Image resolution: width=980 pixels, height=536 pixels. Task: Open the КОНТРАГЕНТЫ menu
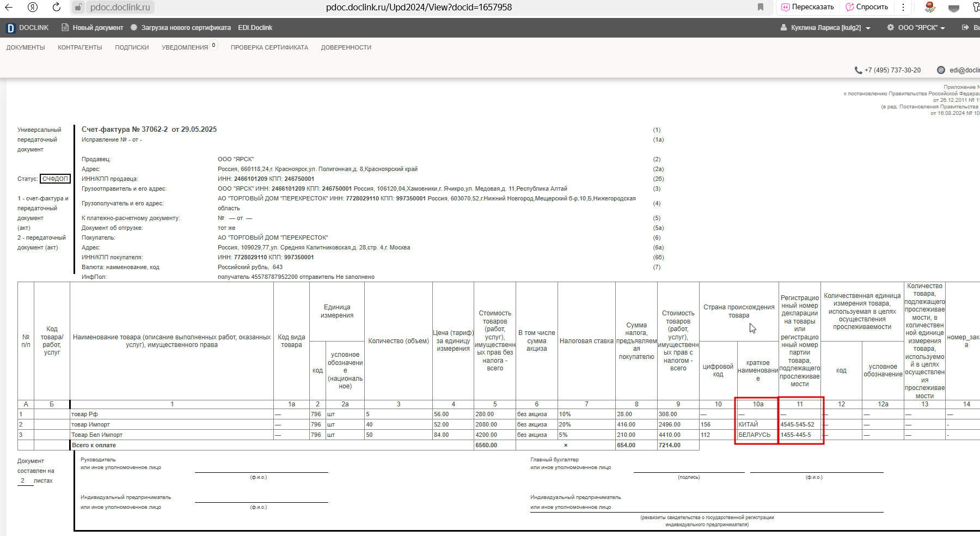click(x=80, y=47)
